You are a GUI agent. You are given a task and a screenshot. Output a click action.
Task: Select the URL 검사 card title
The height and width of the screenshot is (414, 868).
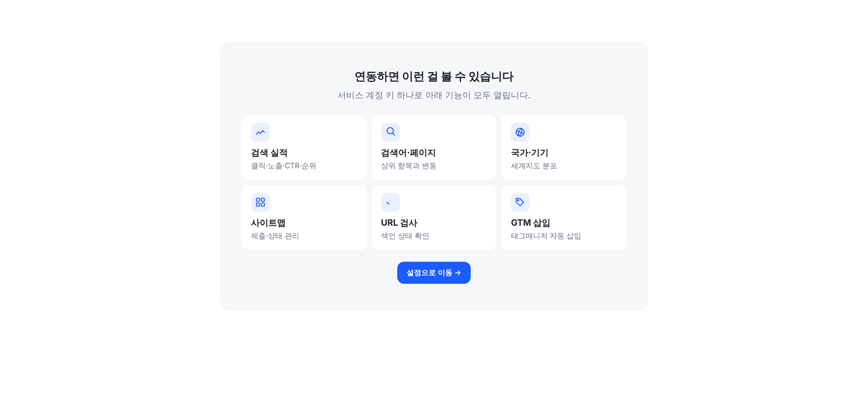click(399, 223)
